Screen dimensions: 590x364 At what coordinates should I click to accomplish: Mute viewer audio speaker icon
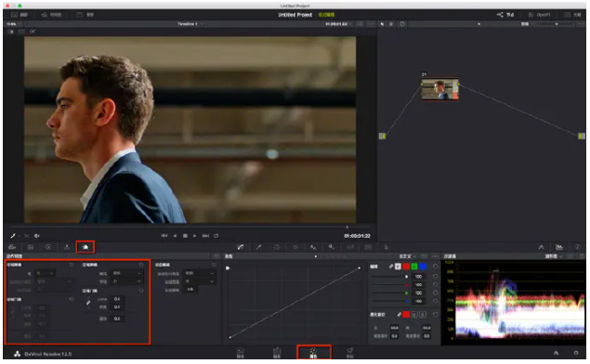37,236
